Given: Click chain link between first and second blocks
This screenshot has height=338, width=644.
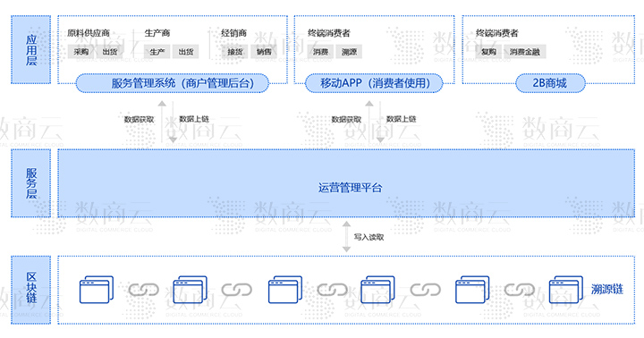Looking at the screenshot, I should click(x=144, y=290).
